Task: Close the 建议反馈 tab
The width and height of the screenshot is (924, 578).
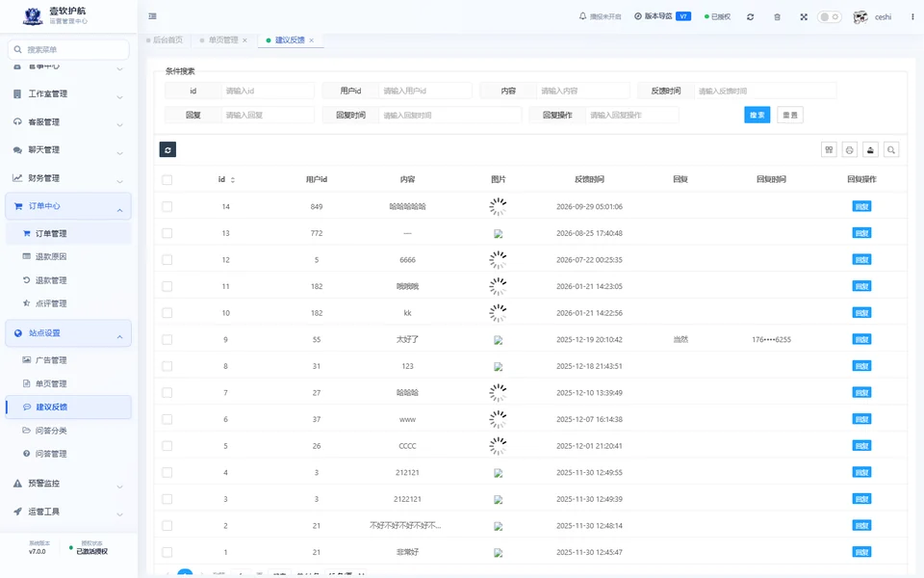Action: (x=311, y=40)
